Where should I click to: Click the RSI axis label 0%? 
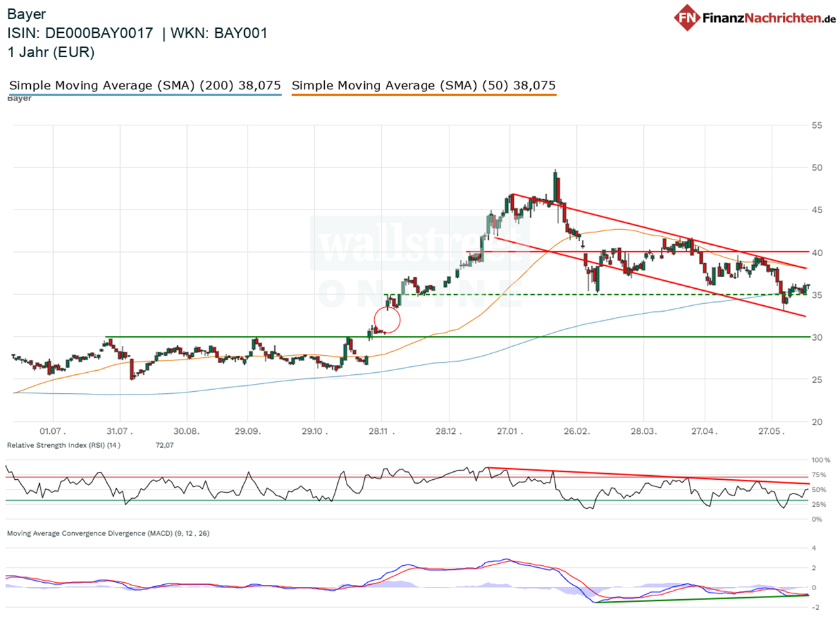point(817,519)
